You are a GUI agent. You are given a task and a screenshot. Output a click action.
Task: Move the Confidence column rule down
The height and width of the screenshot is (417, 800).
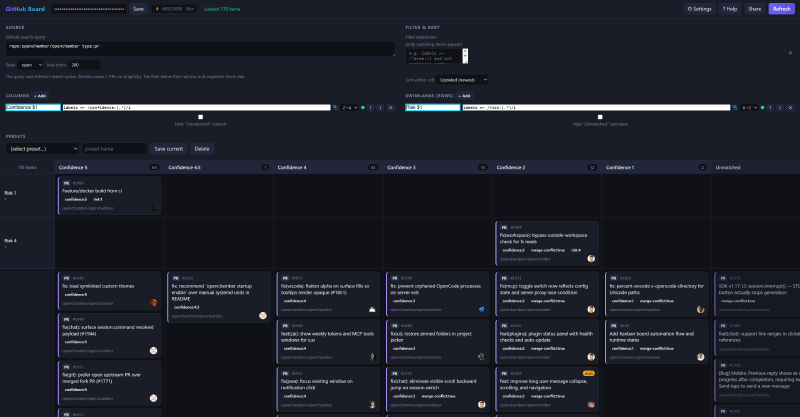[x=380, y=108]
